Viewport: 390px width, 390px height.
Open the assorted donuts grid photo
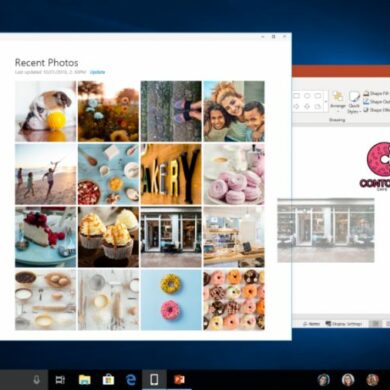click(x=234, y=300)
